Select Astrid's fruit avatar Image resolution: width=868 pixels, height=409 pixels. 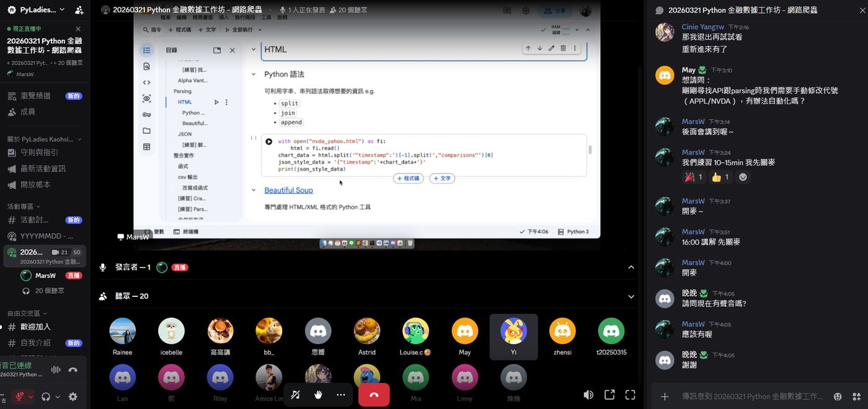(367, 331)
